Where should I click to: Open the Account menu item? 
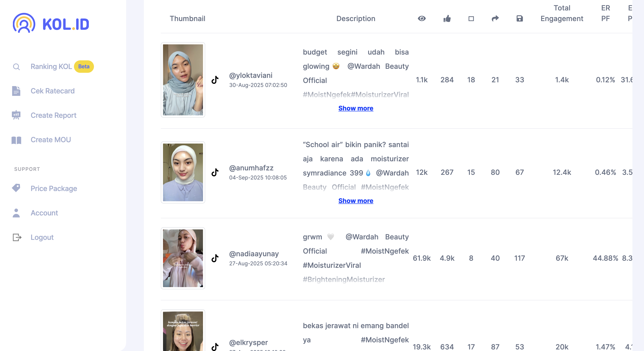click(x=44, y=213)
